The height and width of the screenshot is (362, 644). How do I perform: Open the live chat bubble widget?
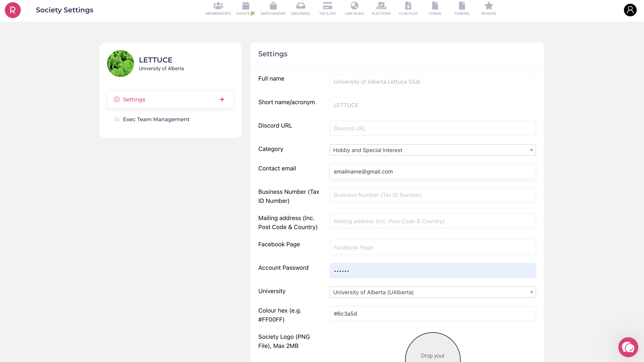pos(628,347)
